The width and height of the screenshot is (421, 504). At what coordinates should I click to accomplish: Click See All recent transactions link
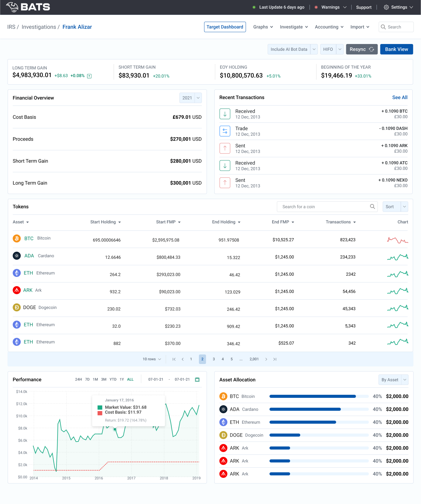(400, 98)
